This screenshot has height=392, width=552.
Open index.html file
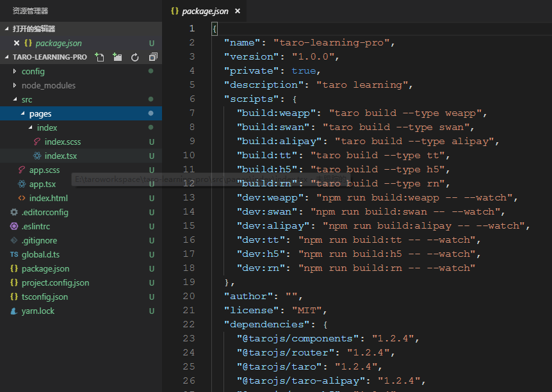coord(81,198)
